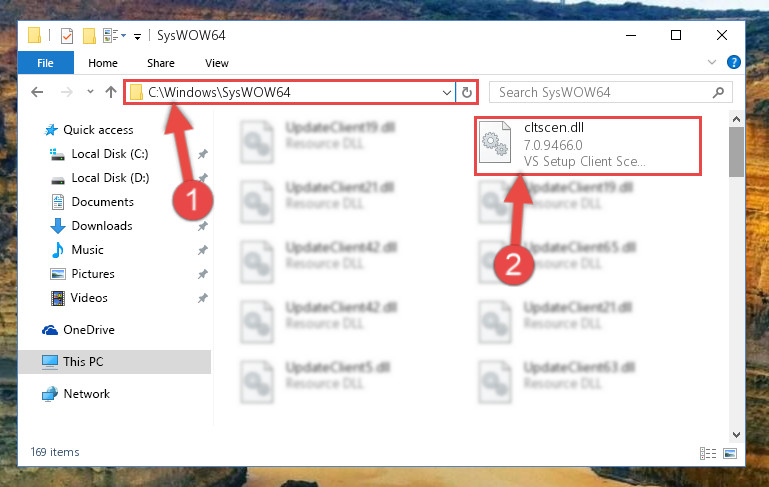Click the New folder icon in title bar
Viewport: 769px width, 487px height.
tap(89, 36)
